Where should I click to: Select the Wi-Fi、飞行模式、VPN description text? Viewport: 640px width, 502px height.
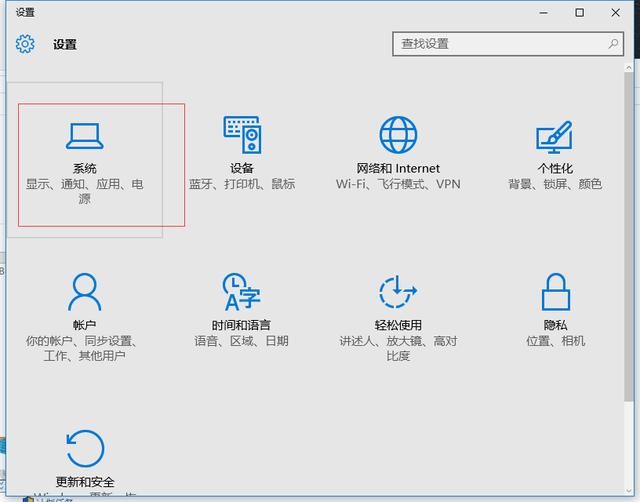pos(398,184)
